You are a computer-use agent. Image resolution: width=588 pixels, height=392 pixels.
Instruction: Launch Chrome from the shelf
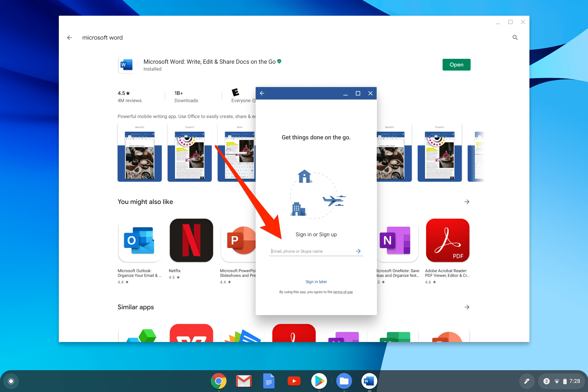click(x=218, y=381)
